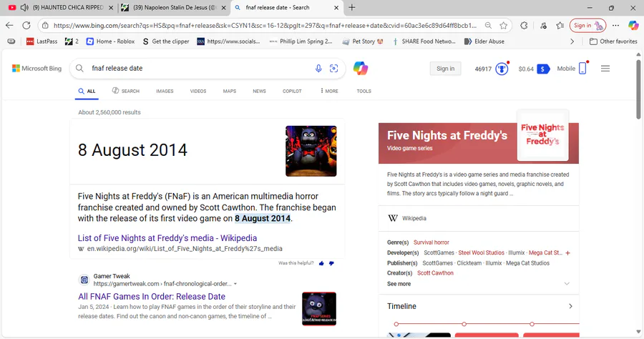
Task: Expand the Timeline section arrow
Action: [570, 306]
